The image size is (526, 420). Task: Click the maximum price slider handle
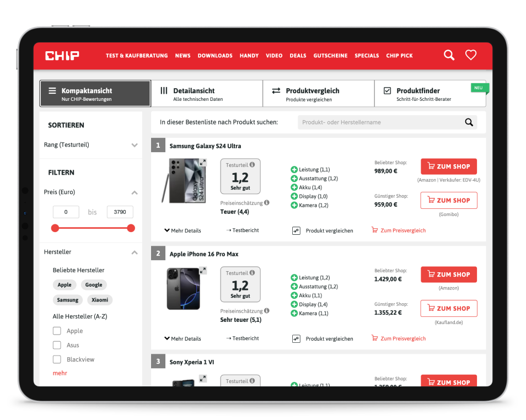(131, 228)
